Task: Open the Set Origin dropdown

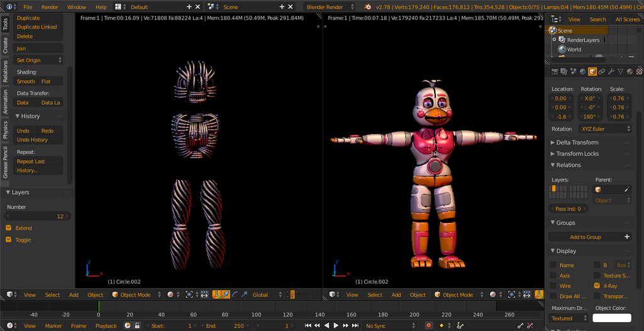Action: pyautogui.click(x=38, y=60)
